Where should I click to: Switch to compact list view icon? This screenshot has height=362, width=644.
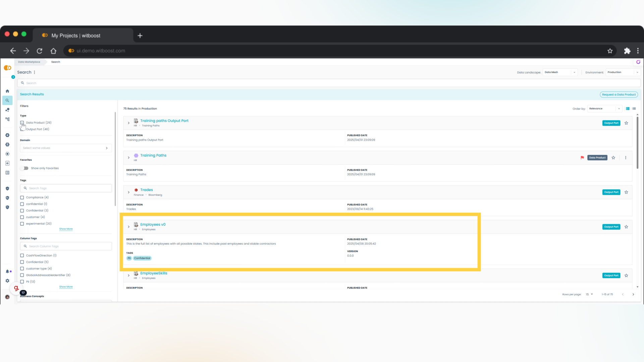point(634,109)
